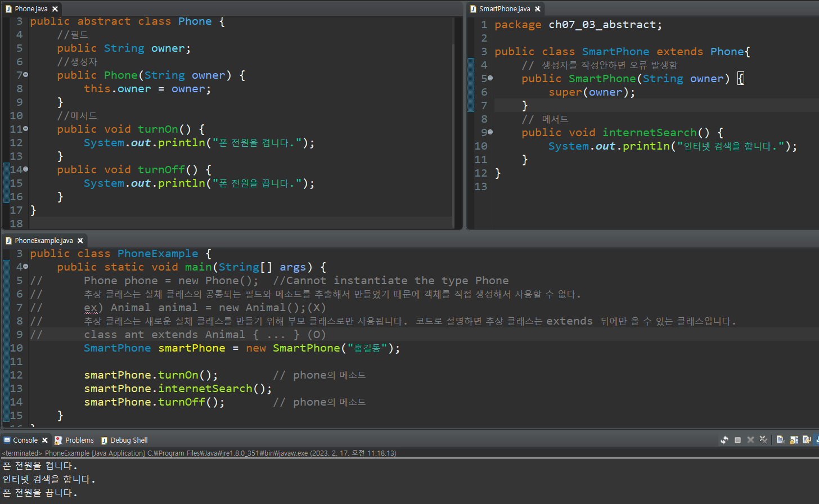The height and width of the screenshot is (504, 819).
Task: Click 'new SmartPhone("홍길동")' expression
Action: pos(319,348)
